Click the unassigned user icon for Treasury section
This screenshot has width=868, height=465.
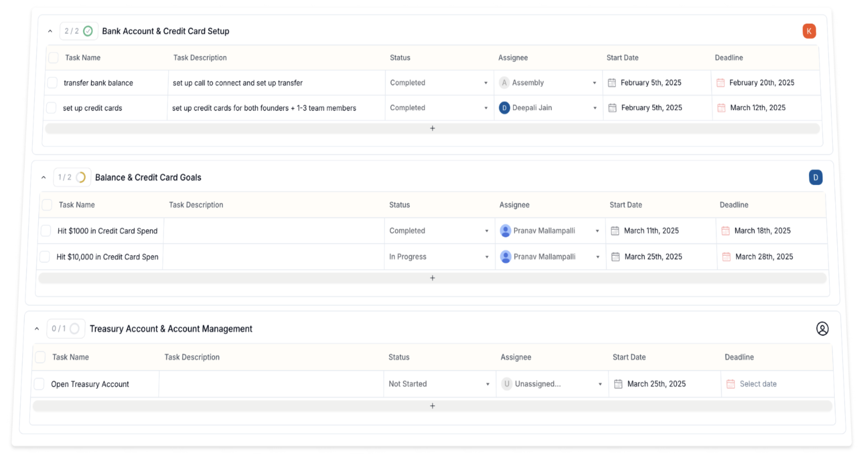click(822, 329)
